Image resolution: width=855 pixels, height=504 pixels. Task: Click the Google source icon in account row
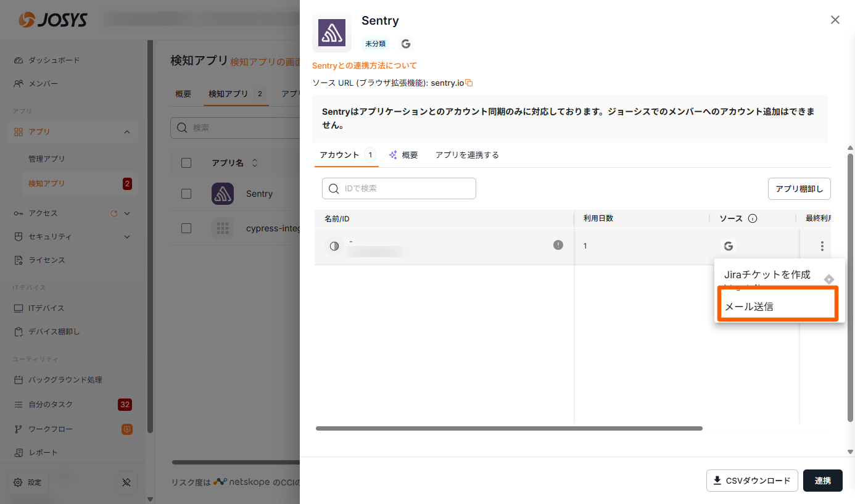[729, 246]
